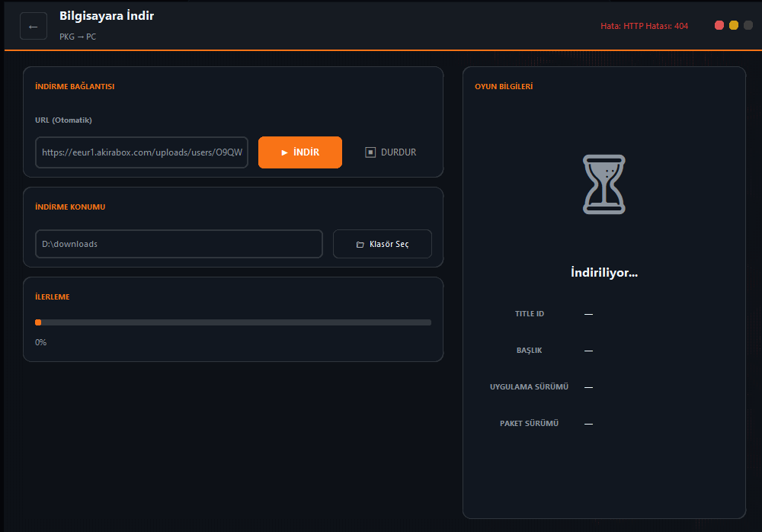Click the download progress bar
The height and width of the screenshot is (532, 762).
point(233,322)
